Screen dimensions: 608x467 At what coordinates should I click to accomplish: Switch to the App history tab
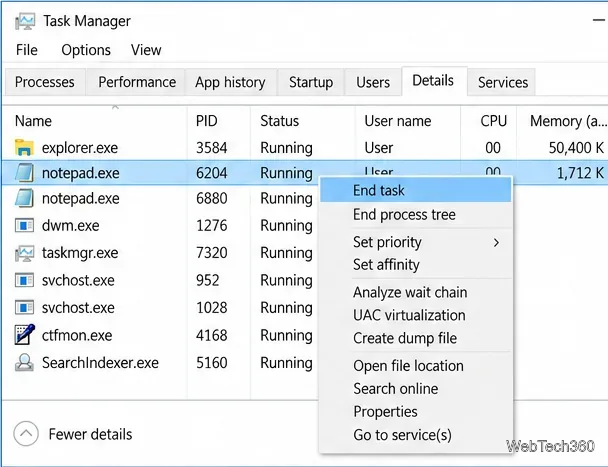pos(230,82)
